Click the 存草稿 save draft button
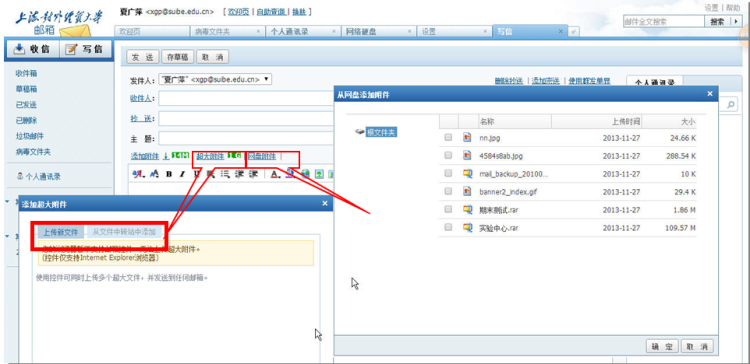Screen dimensions: 750x364 click(x=177, y=57)
